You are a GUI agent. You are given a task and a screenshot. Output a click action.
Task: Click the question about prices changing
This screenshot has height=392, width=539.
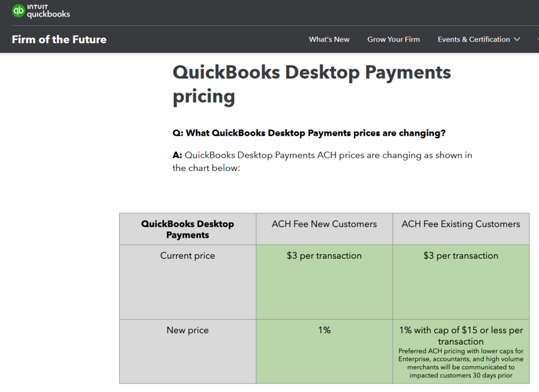click(x=308, y=133)
